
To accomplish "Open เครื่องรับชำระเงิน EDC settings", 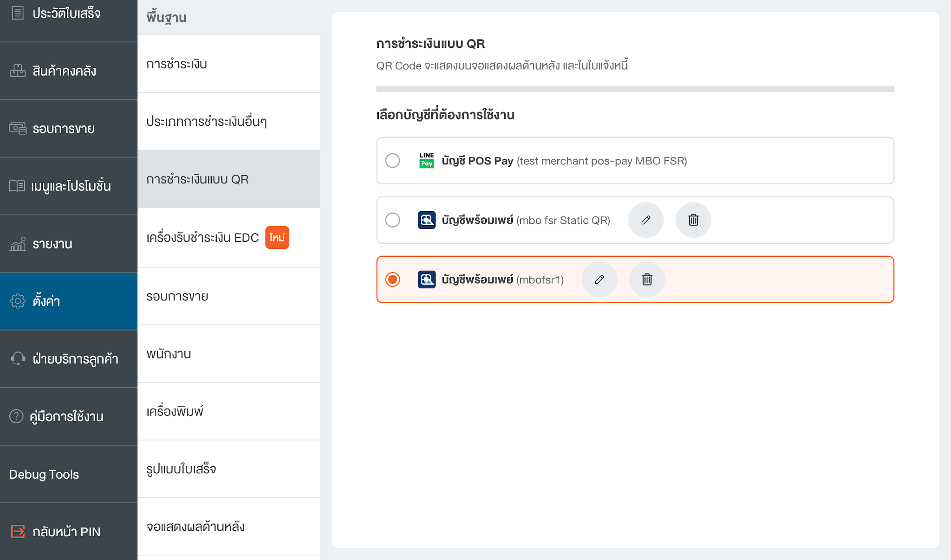I will point(228,237).
